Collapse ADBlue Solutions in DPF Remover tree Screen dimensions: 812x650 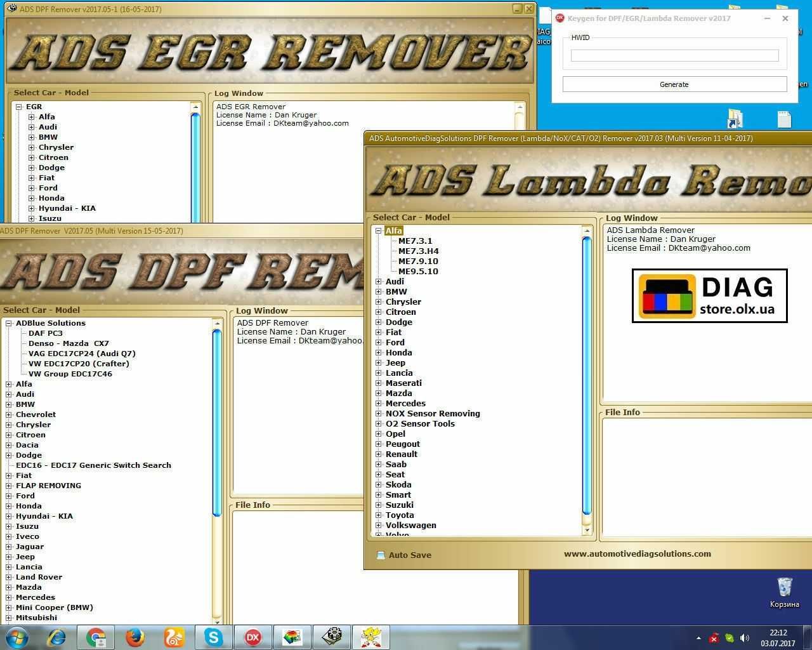click(9, 323)
